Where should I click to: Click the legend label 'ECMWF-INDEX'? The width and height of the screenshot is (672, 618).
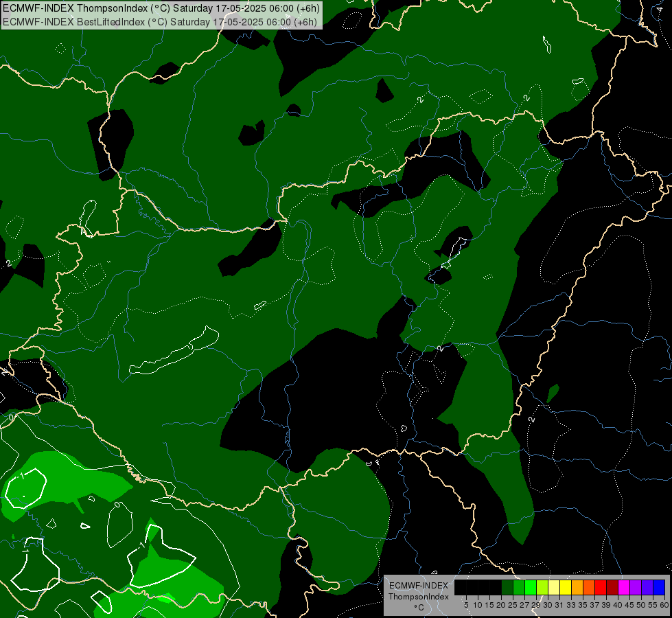click(x=419, y=586)
